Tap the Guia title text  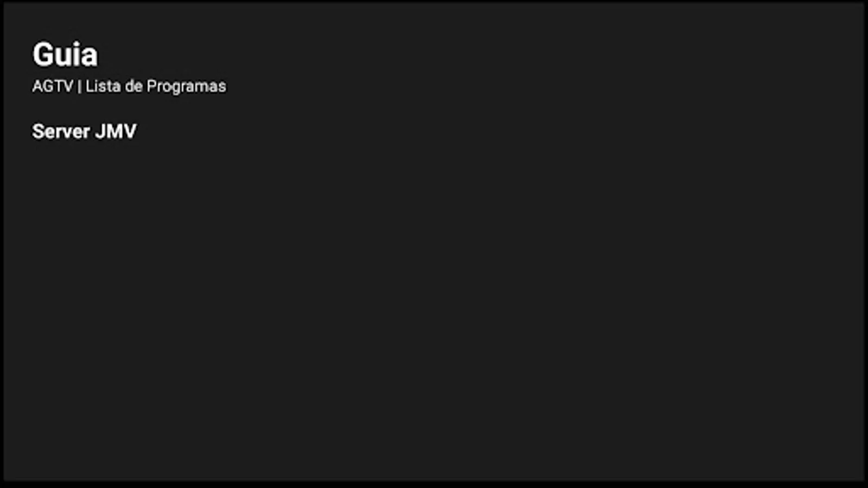click(x=65, y=55)
